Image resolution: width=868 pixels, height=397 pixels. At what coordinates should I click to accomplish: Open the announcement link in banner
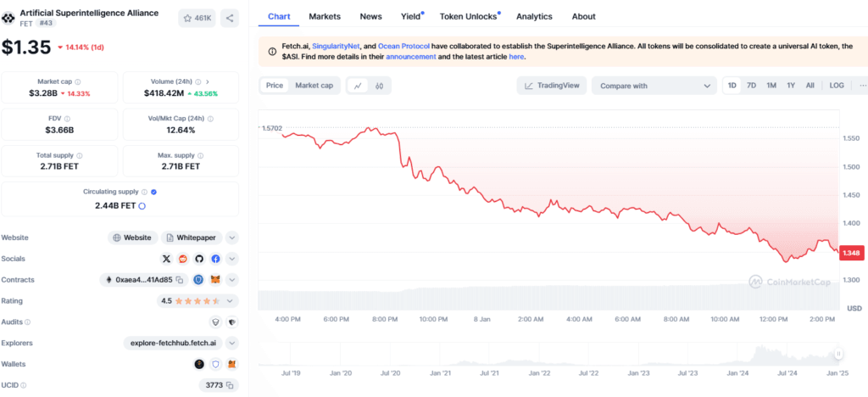point(411,57)
